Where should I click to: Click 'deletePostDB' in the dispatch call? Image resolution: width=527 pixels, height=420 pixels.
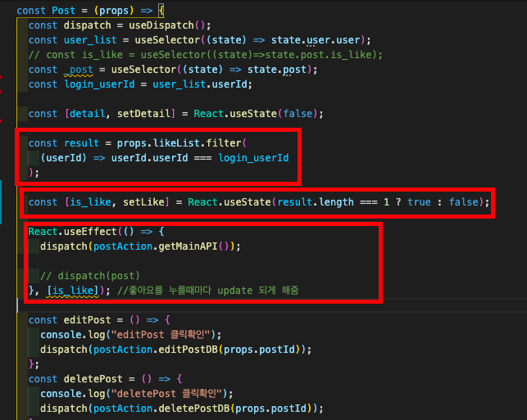(194, 409)
